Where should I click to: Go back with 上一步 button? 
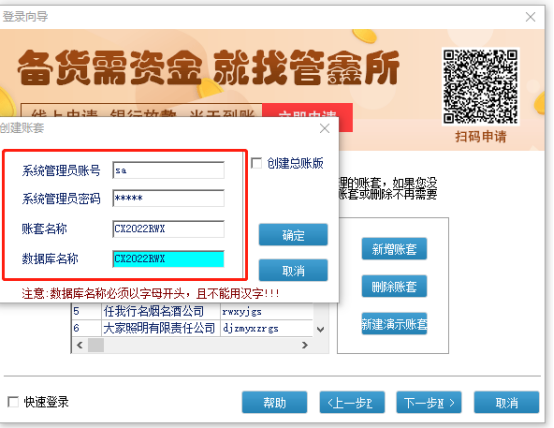coord(352,402)
